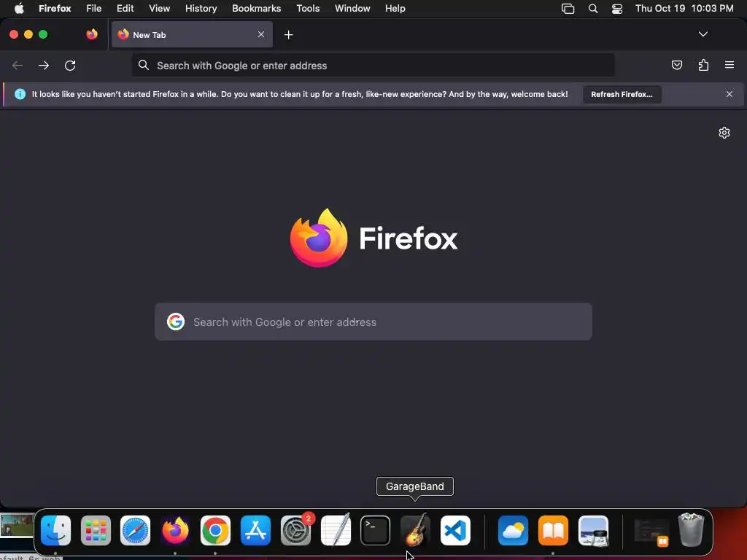The height and width of the screenshot is (560, 747).
Task: Open Visual Studio Code from the dock
Action: click(x=455, y=531)
